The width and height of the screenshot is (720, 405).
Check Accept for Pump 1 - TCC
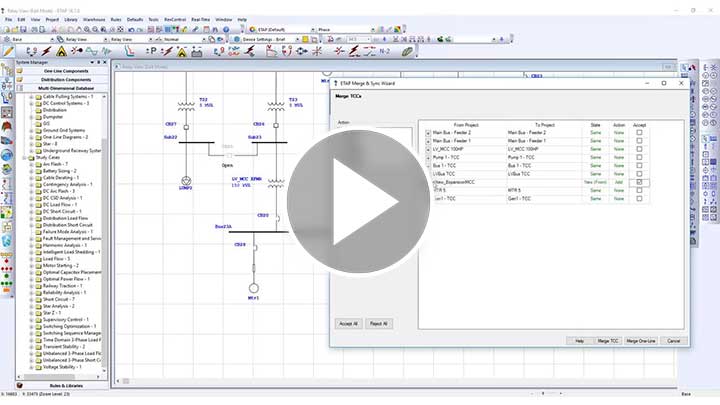tap(639, 158)
